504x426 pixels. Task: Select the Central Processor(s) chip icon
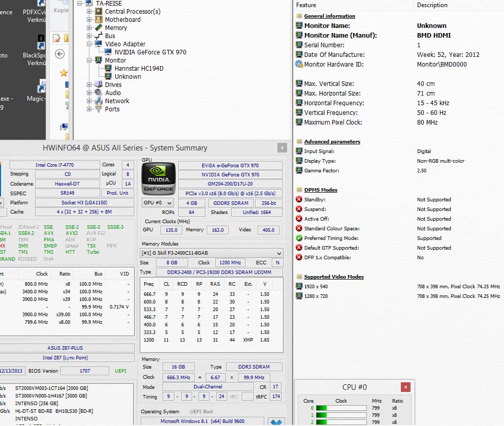99,11
